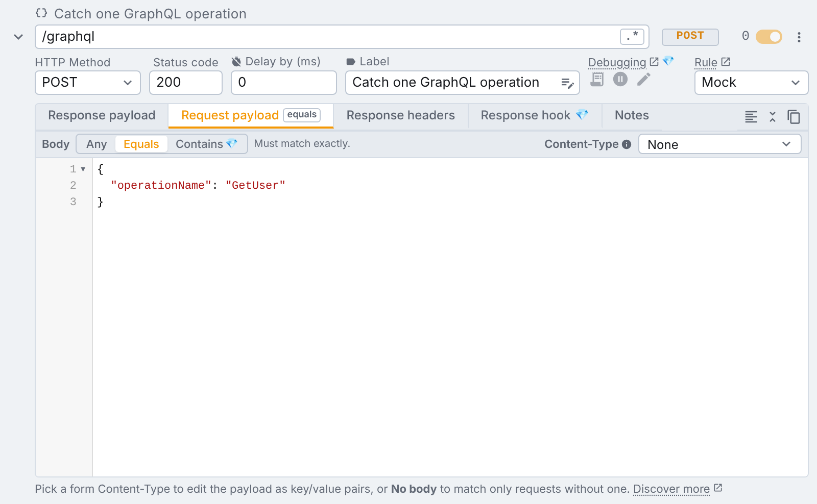This screenshot has width=817, height=504.
Task: Switch to the Response payload tab
Action: click(x=102, y=116)
